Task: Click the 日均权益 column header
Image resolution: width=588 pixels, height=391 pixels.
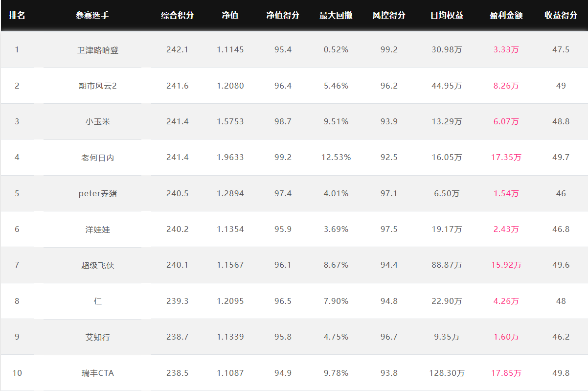Action: pos(447,16)
